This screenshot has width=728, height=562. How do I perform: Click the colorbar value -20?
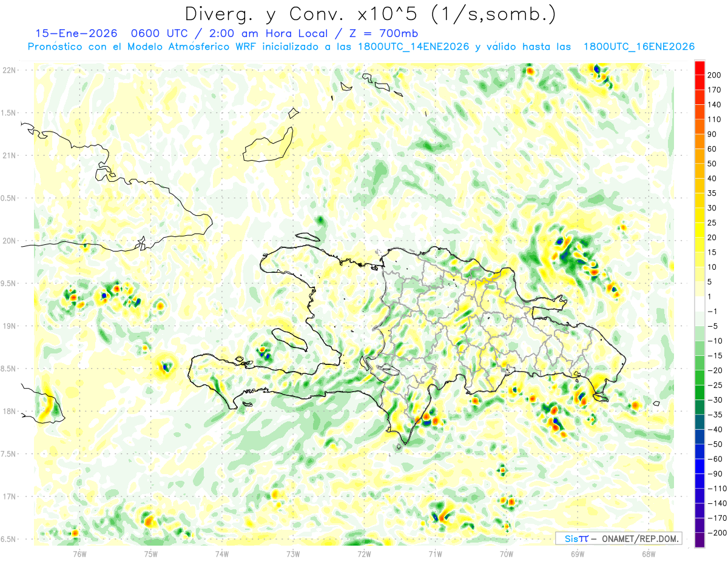click(x=715, y=370)
